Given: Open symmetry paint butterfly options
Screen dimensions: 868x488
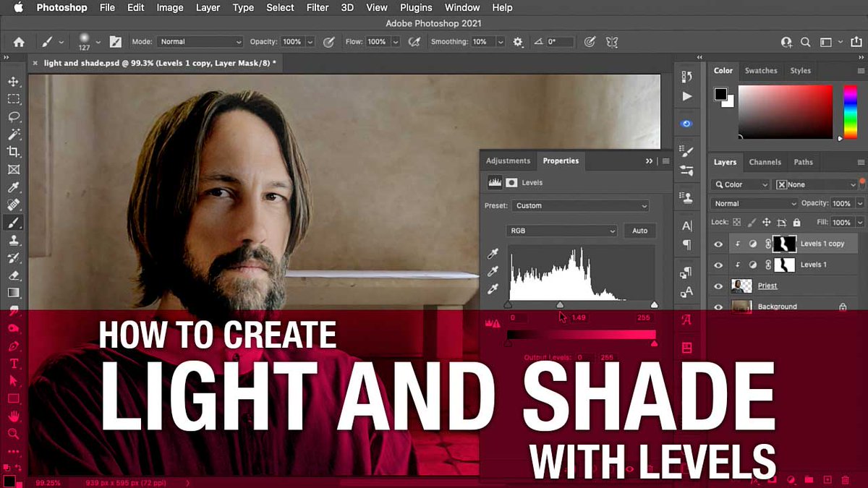Looking at the screenshot, I should [612, 42].
